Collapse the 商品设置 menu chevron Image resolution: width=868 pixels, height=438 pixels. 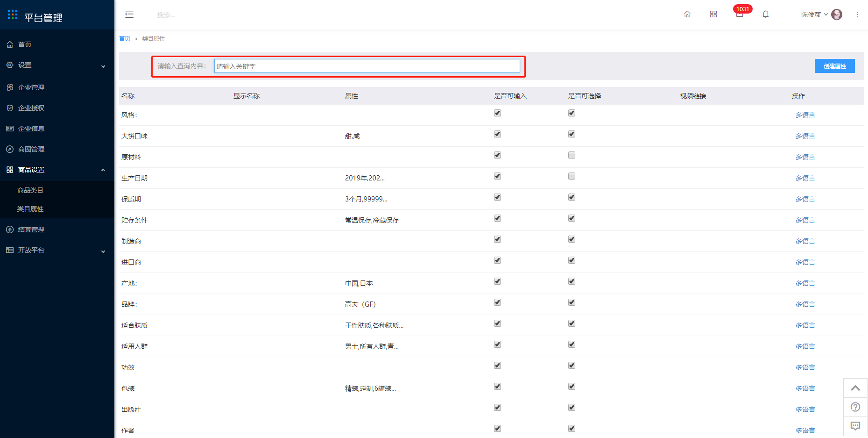(103, 170)
